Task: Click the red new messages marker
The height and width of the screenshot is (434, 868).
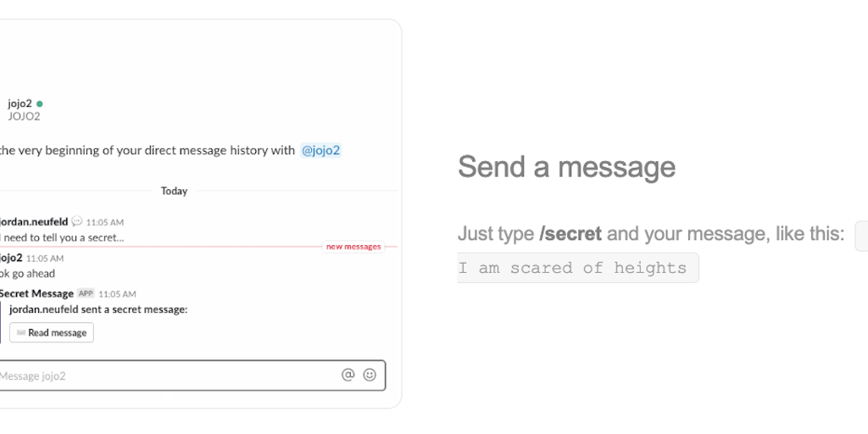Action: pos(353,247)
